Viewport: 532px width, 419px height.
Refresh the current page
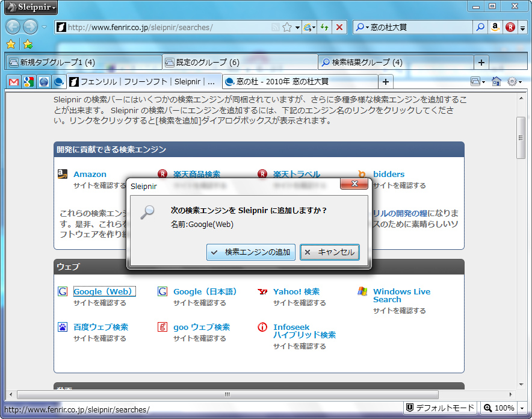point(326,27)
